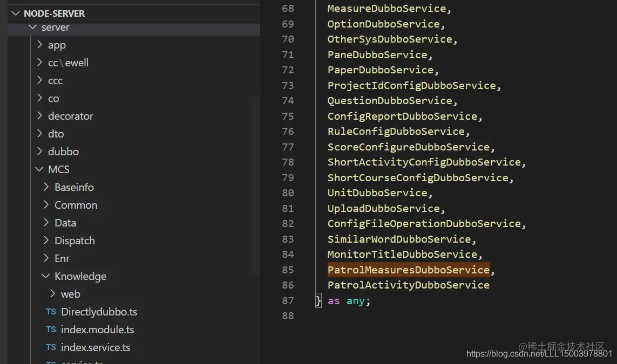Expand the dubbo folder
This screenshot has height=364, width=617.
pos(39,152)
